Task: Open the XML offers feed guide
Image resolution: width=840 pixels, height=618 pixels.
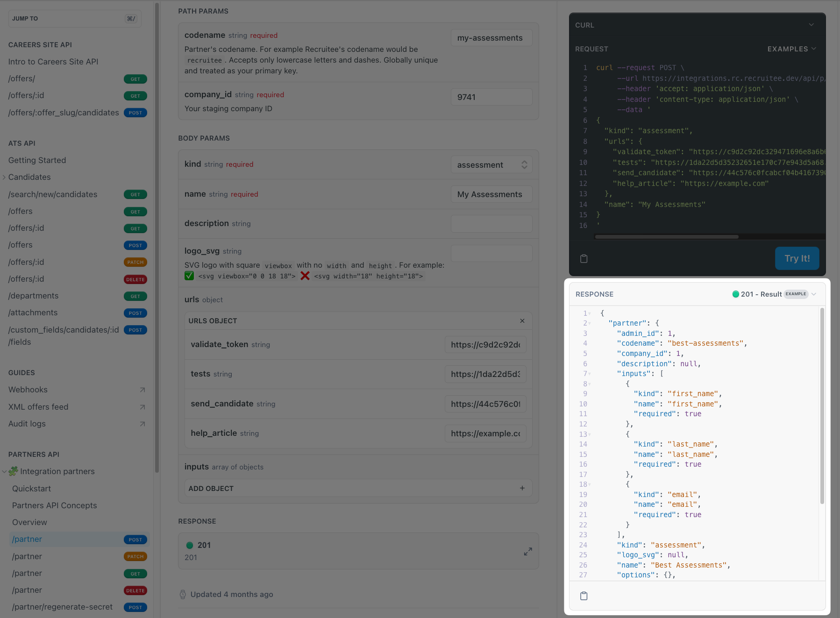Action: (x=38, y=407)
